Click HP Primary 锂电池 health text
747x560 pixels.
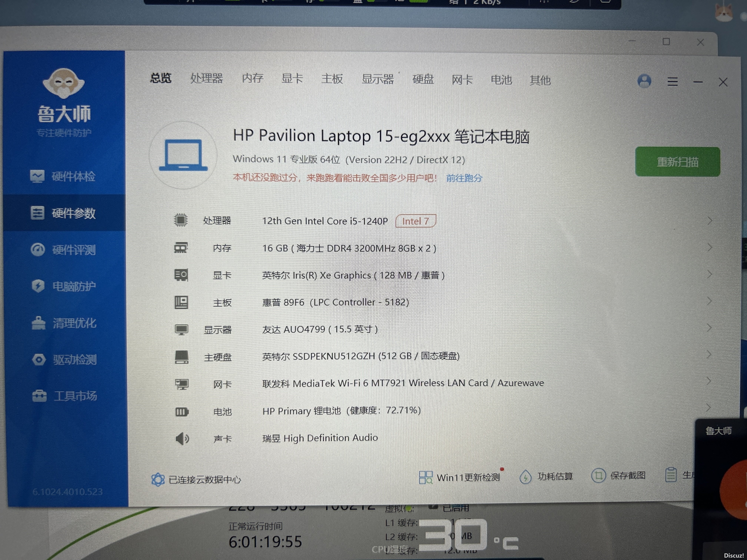(341, 411)
